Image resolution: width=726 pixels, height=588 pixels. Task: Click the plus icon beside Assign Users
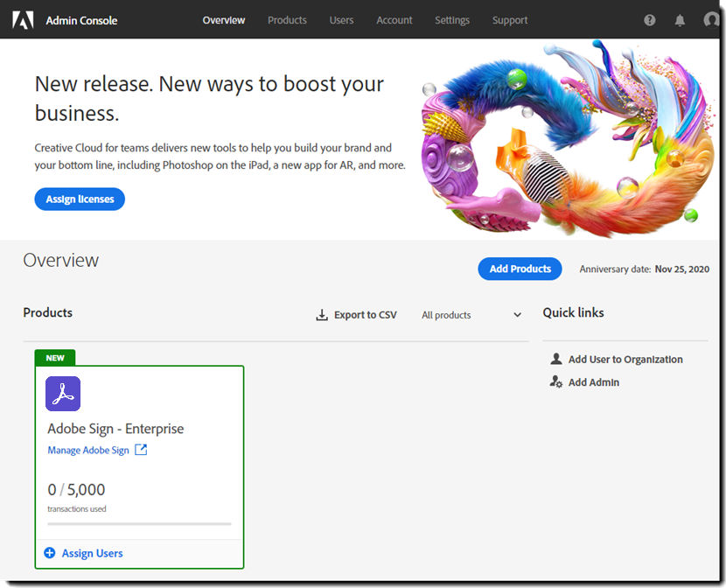[x=50, y=553]
